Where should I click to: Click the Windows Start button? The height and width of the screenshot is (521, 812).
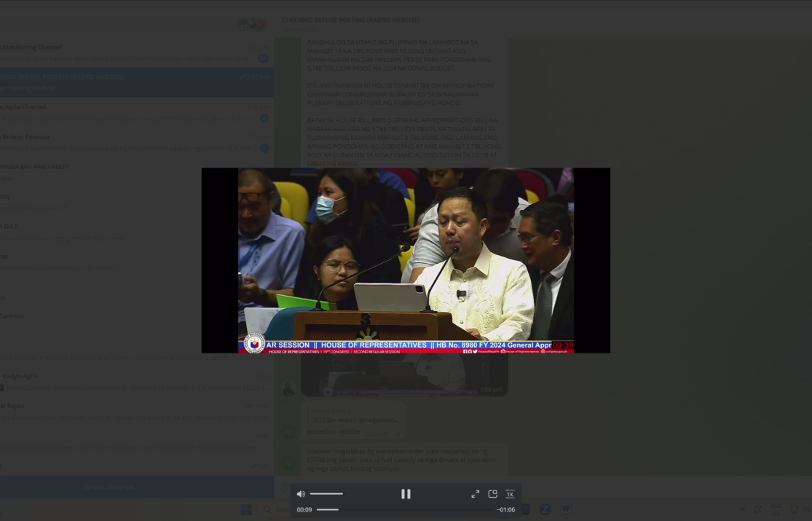(246, 509)
